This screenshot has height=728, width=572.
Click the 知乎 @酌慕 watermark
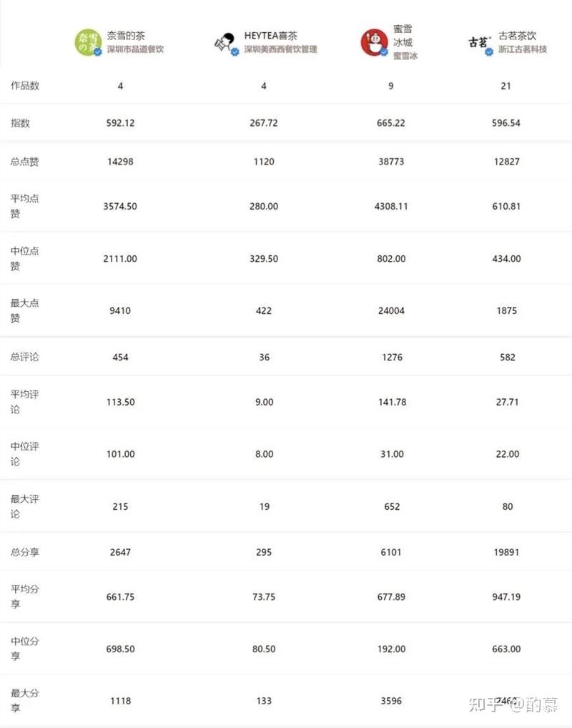[x=513, y=704]
